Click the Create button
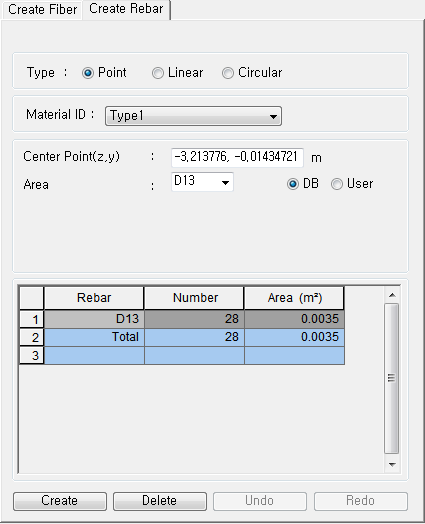The height and width of the screenshot is (524, 425). click(60, 501)
